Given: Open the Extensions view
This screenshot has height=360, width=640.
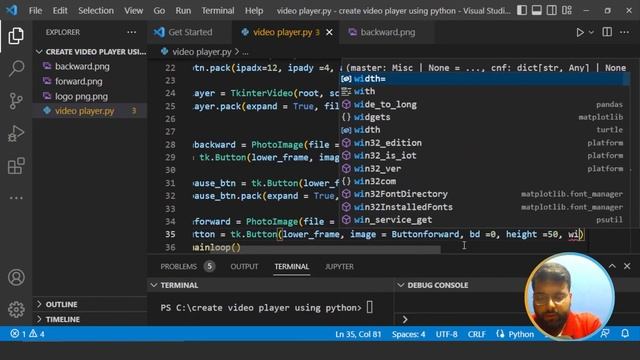Looking at the screenshot, I should tap(16, 166).
